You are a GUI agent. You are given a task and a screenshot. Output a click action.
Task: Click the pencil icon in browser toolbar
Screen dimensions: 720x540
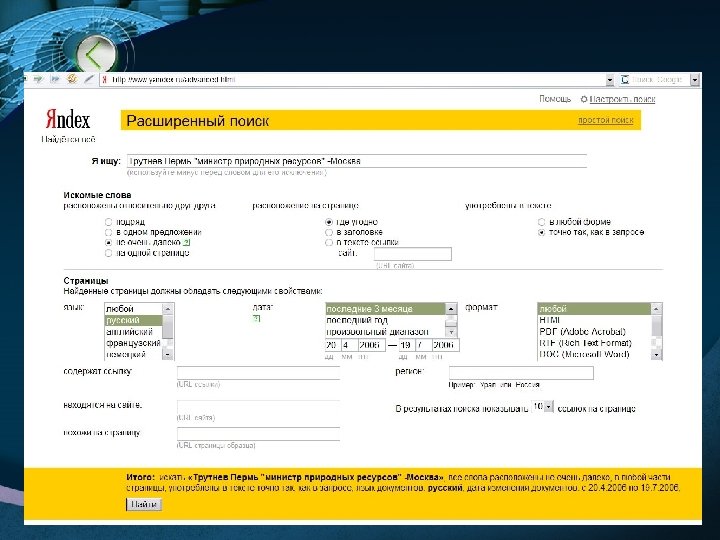pyautogui.click(x=89, y=79)
